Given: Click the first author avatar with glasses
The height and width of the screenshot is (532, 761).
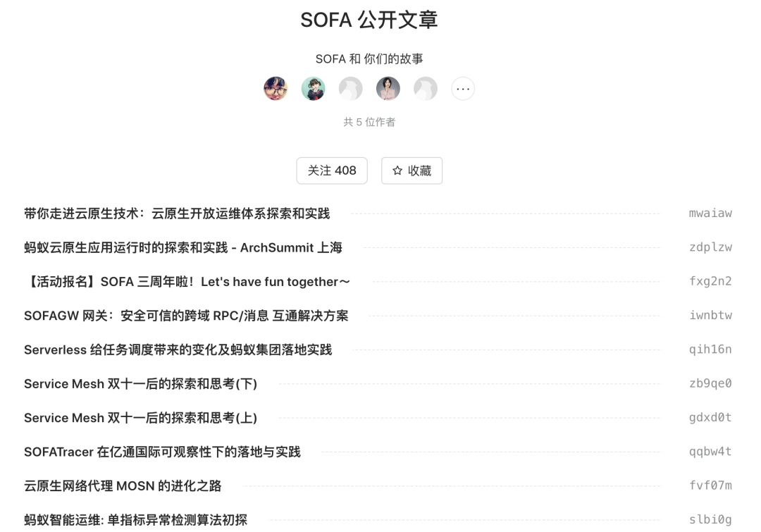Looking at the screenshot, I should 276,88.
